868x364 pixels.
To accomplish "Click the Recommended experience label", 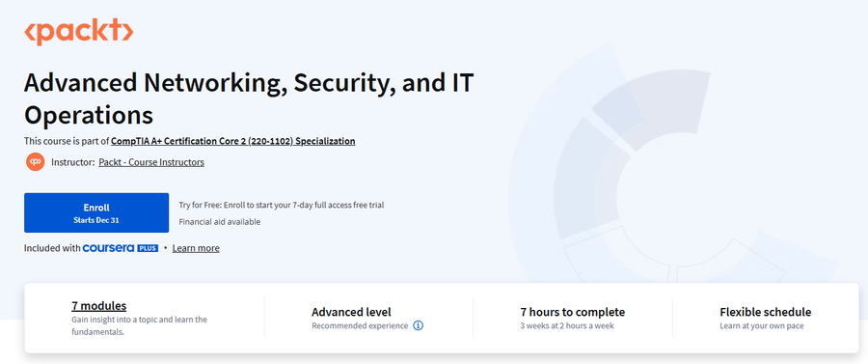I will pyautogui.click(x=360, y=325).
